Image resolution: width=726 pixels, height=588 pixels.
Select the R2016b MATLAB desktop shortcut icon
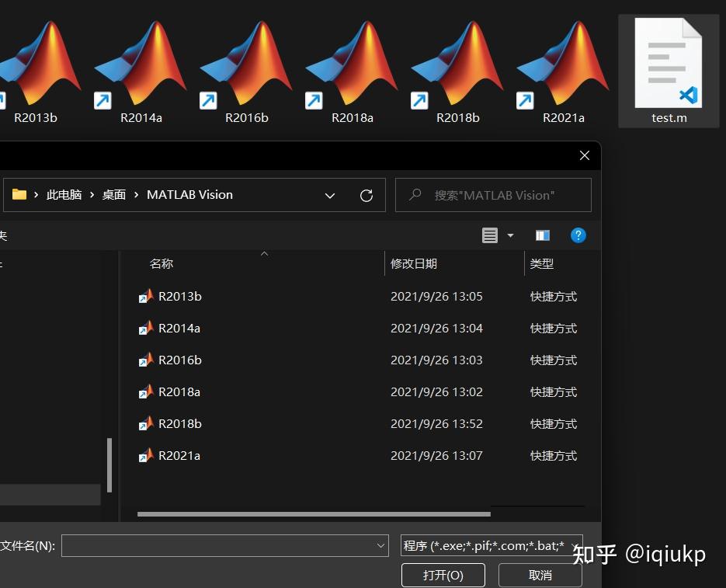tap(246, 64)
